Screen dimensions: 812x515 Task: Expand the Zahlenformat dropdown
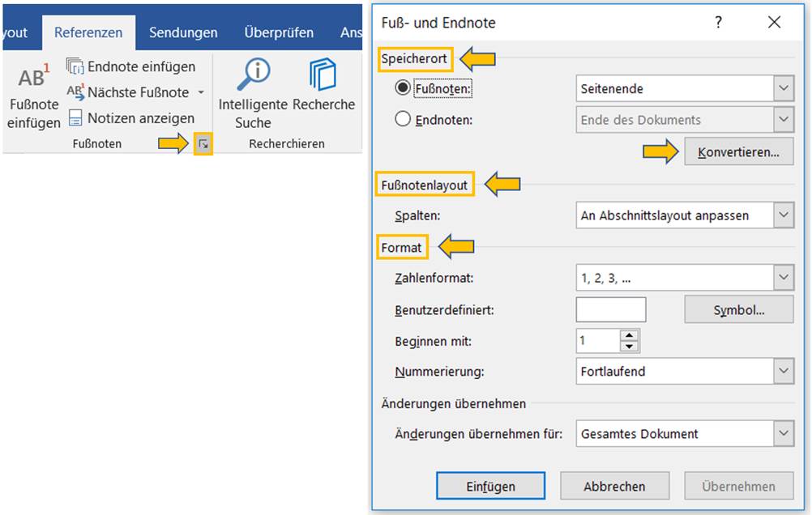(x=783, y=278)
